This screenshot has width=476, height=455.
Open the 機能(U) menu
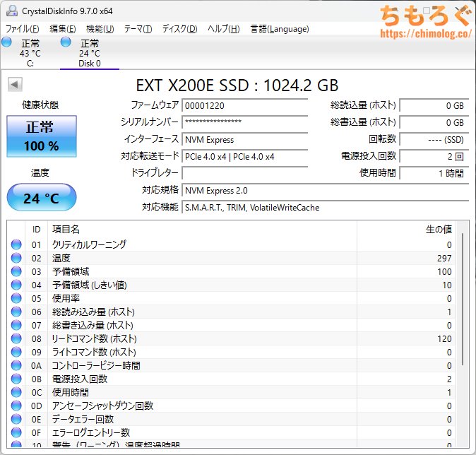[100, 29]
